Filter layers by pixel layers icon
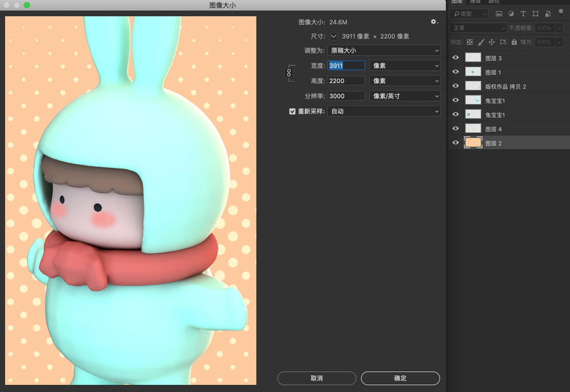The image size is (570, 392). pyautogui.click(x=499, y=14)
